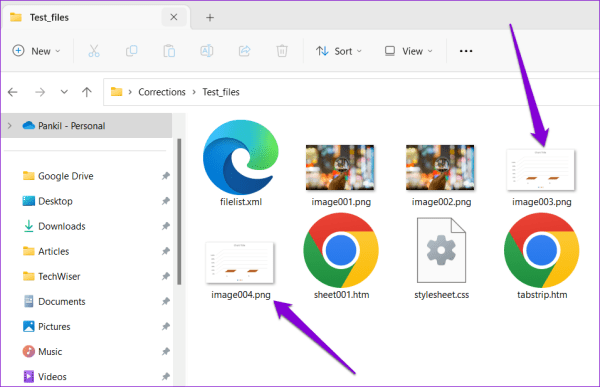This screenshot has height=387, width=600.
Task: Open the Sort options dropdown
Action: click(339, 51)
